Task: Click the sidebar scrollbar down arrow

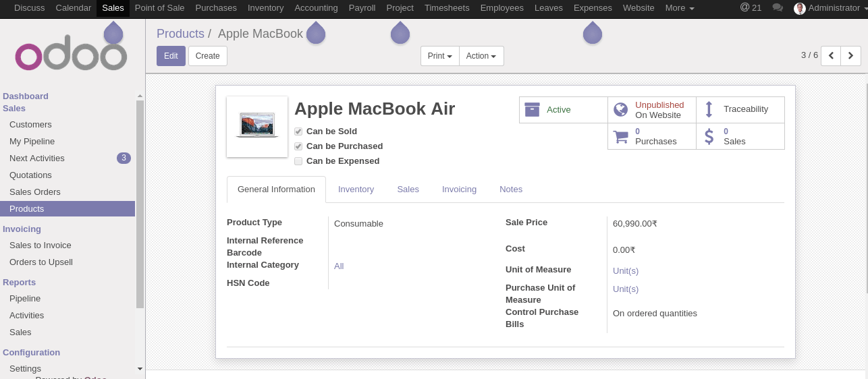Action: point(140,369)
